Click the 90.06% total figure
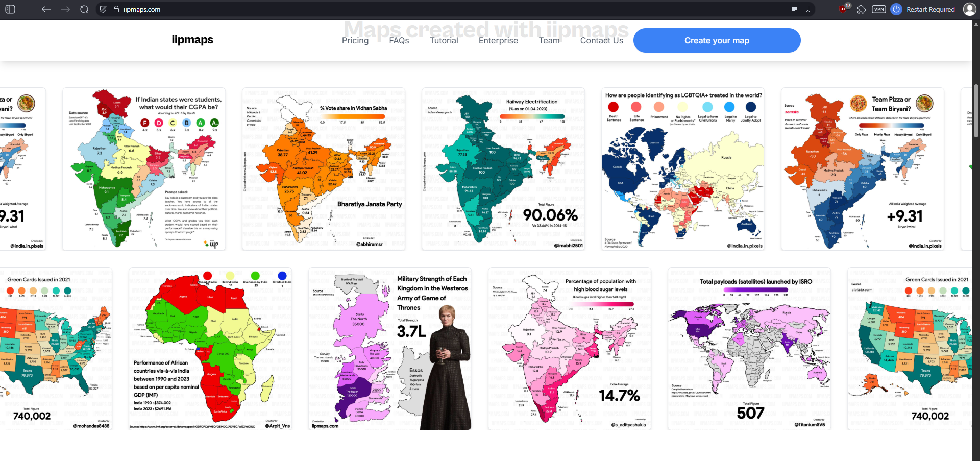 click(550, 215)
